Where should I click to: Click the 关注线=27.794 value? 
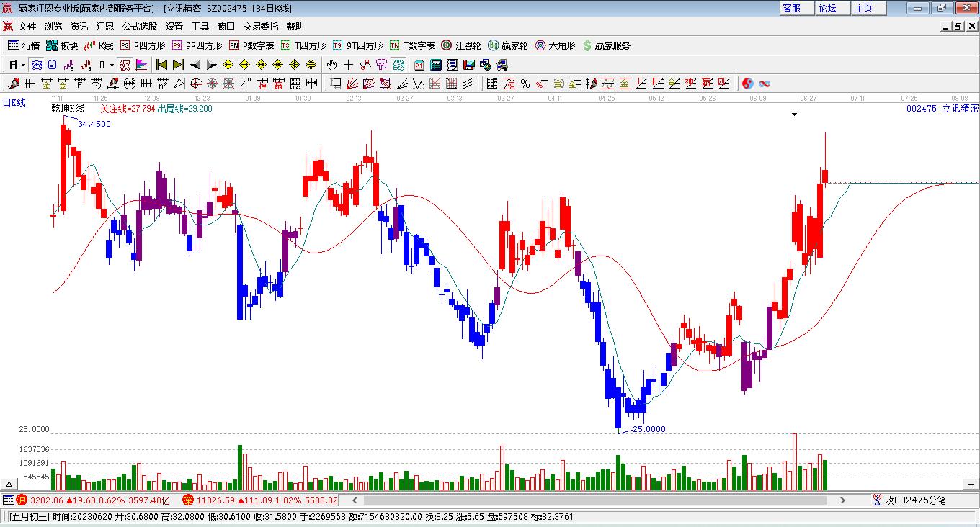(128, 109)
